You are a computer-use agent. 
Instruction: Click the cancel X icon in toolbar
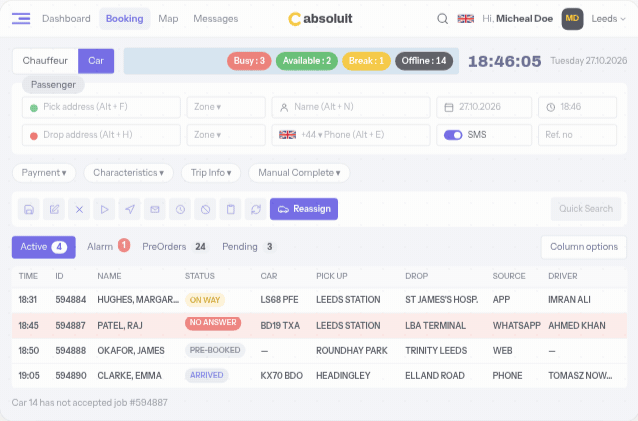pyautogui.click(x=79, y=209)
